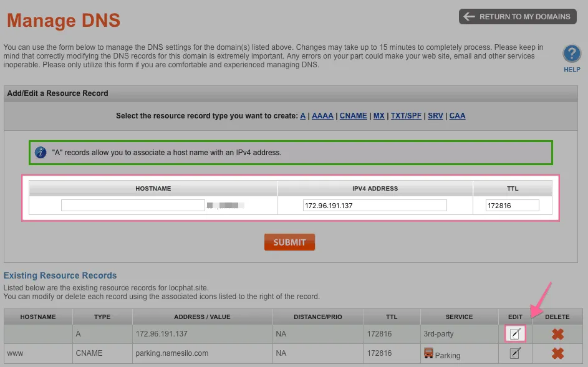This screenshot has width=588, height=367.
Task: Select the AAAA record type link
Action: click(322, 116)
